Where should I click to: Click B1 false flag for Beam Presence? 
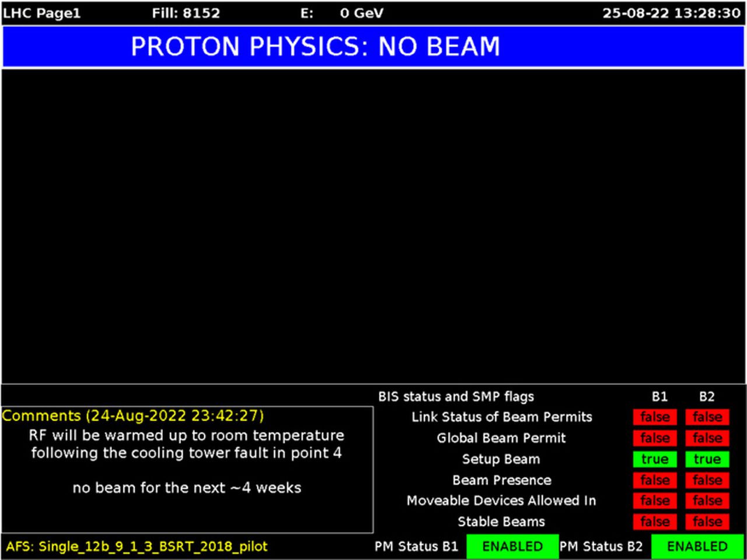point(655,480)
